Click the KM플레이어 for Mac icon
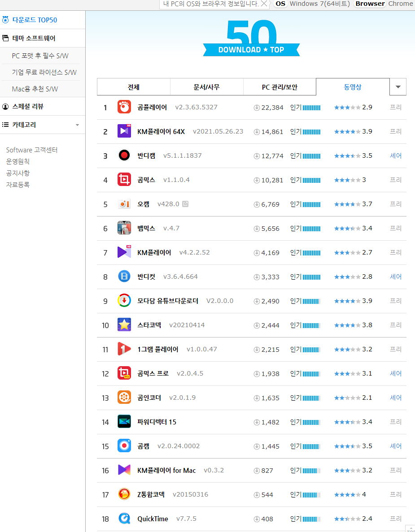This screenshot has width=415, height=532. pyautogui.click(x=124, y=470)
